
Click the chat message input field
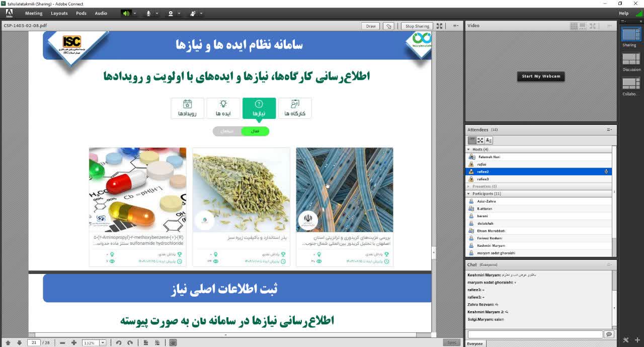tap(535, 334)
